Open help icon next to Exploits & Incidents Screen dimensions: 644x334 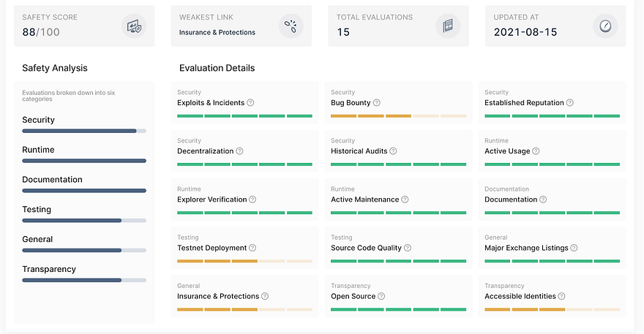coord(250,102)
